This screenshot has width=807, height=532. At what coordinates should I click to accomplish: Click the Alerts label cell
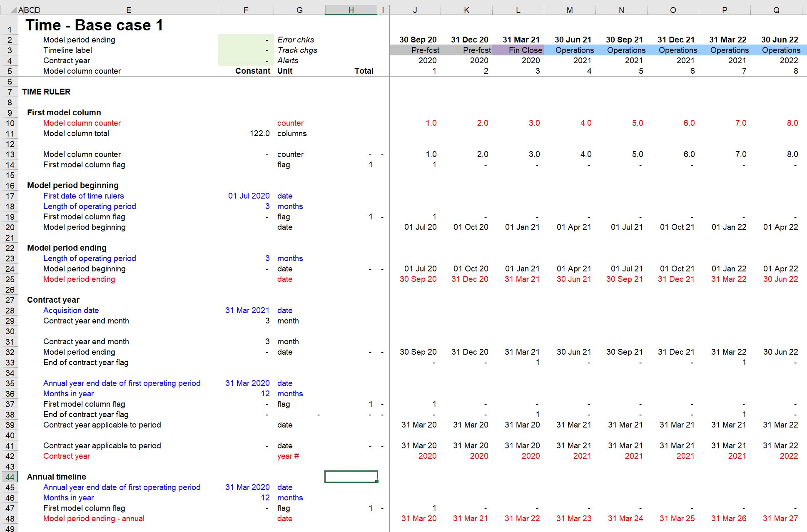coord(288,61)
